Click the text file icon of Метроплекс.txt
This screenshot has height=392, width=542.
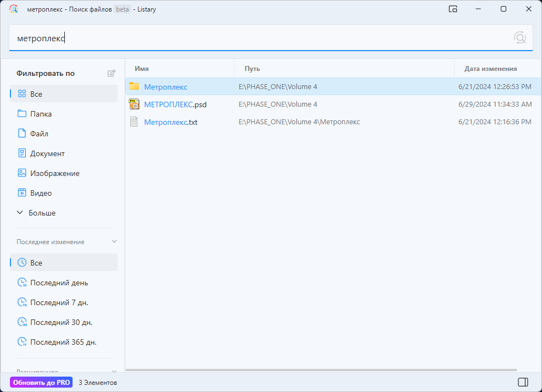pos(134,122)
